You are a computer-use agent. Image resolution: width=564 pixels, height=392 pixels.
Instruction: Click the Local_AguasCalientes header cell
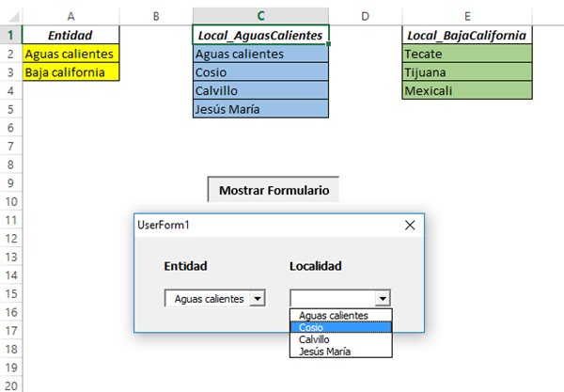(260, 35)
